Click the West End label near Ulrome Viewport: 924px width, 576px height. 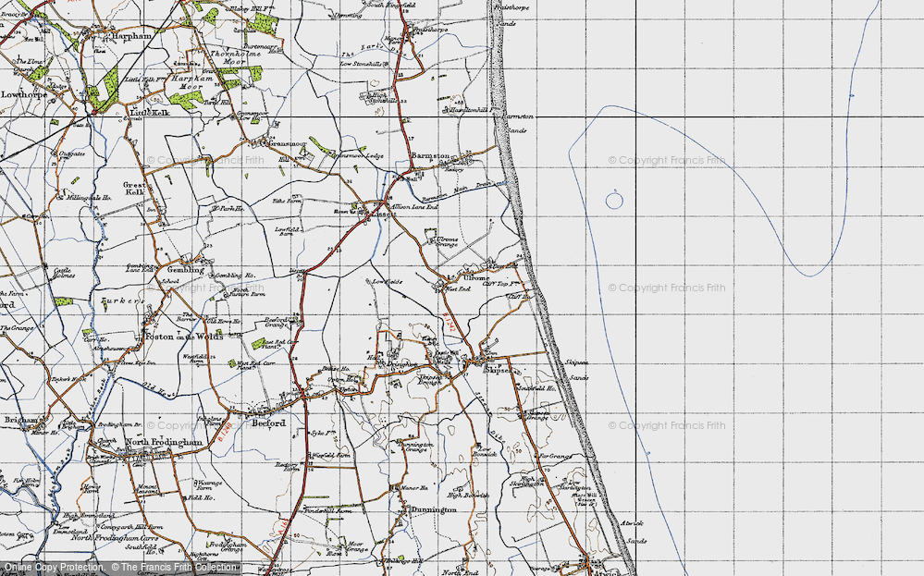click(x=458, y=289)
